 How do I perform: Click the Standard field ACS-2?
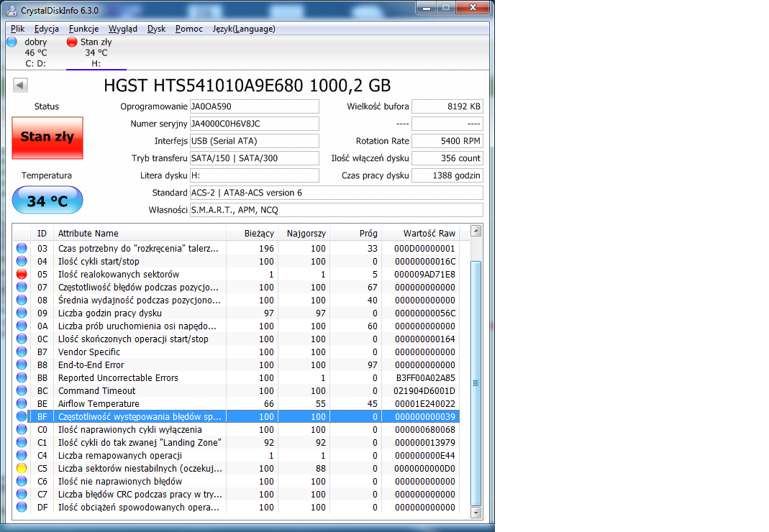(337, 193)
